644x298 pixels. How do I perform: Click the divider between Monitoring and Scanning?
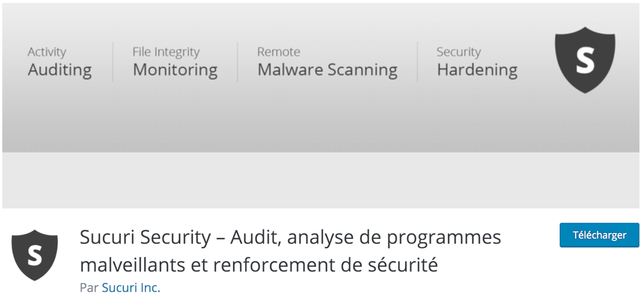(237, 61)
